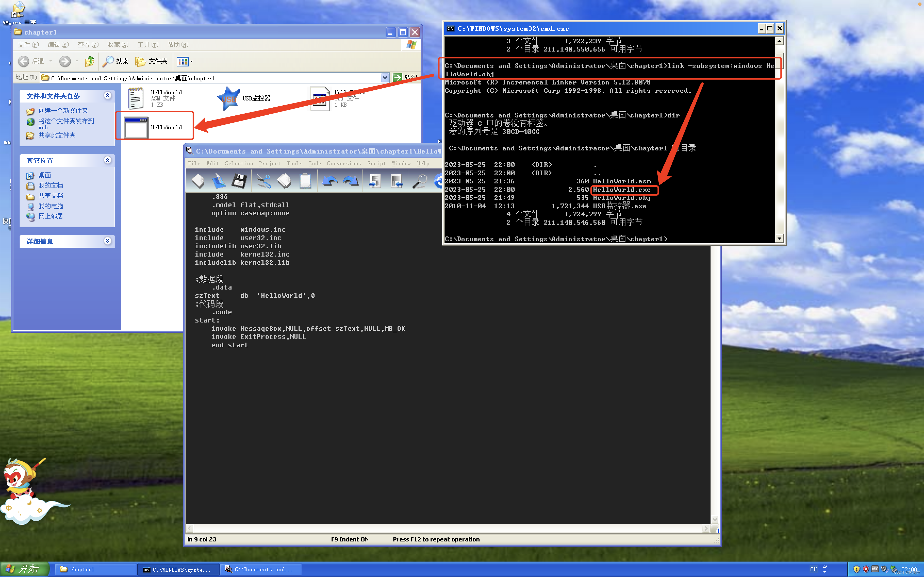Open the address bar dropdown arrow
This screenshot has height=577, width=924.
click(384, 78)
